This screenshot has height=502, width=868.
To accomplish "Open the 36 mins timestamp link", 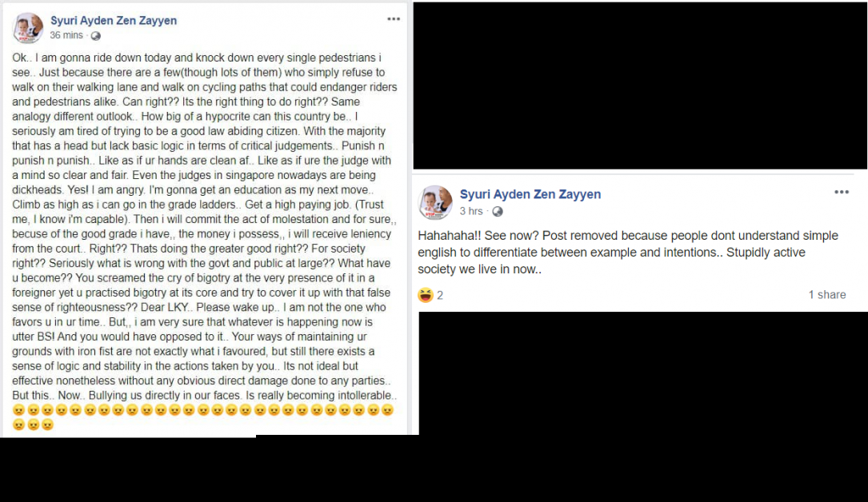I will tap(66, 35).
